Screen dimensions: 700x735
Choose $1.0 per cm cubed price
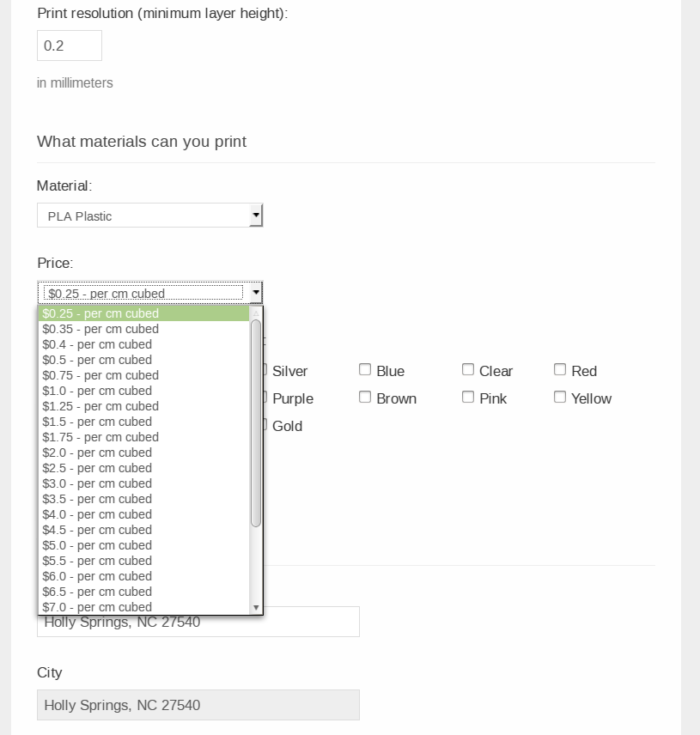click(97, 391)
